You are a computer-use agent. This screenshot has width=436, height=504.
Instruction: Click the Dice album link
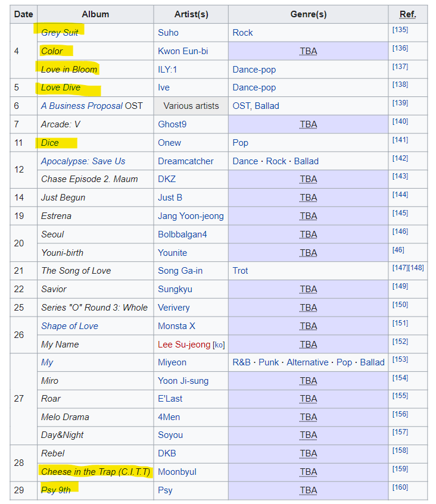50,143
